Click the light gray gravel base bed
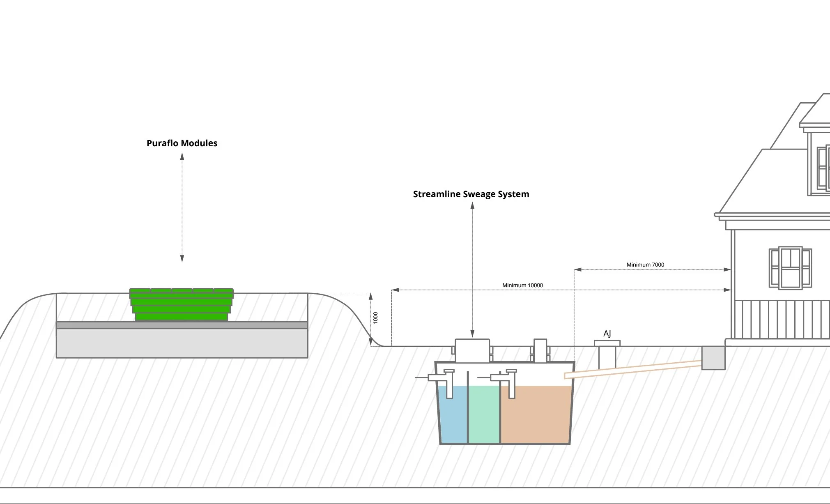The width and height of the screenshot is (830, 504). 182,343
